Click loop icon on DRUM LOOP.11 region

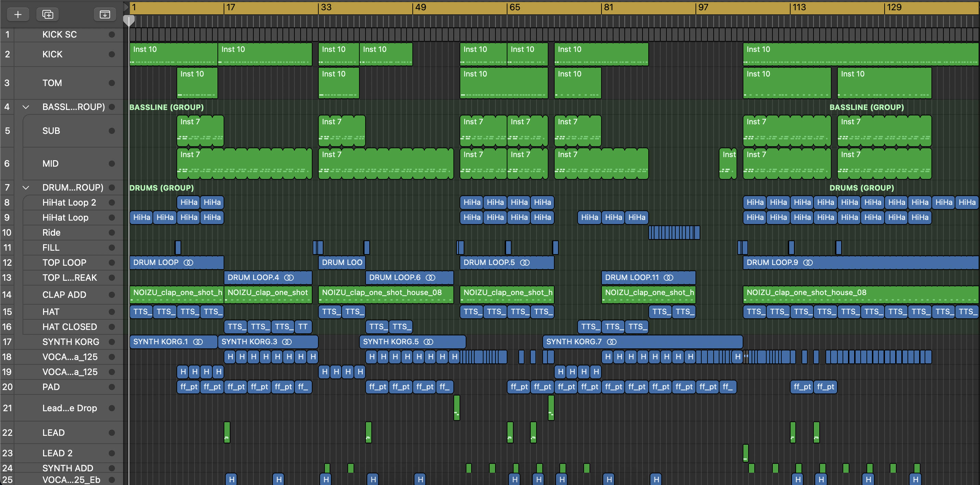[668, 277]
